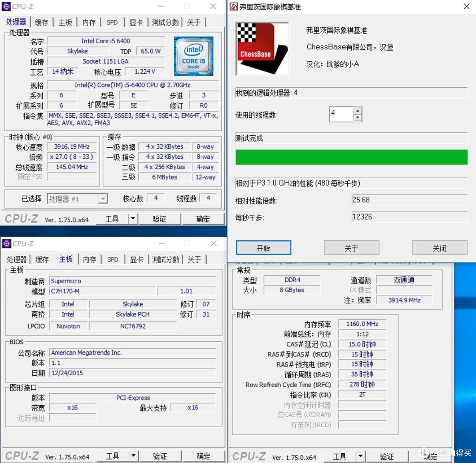Select 处理器 tab in bottom-left CPU-Z
This screenshot has height=463, width=476.
pos(17,259)
